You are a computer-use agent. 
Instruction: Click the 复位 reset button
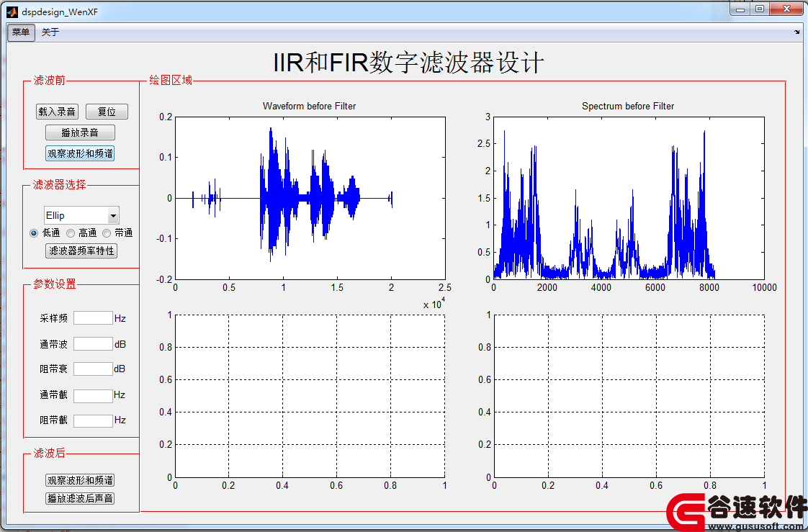tap(107, 112)
